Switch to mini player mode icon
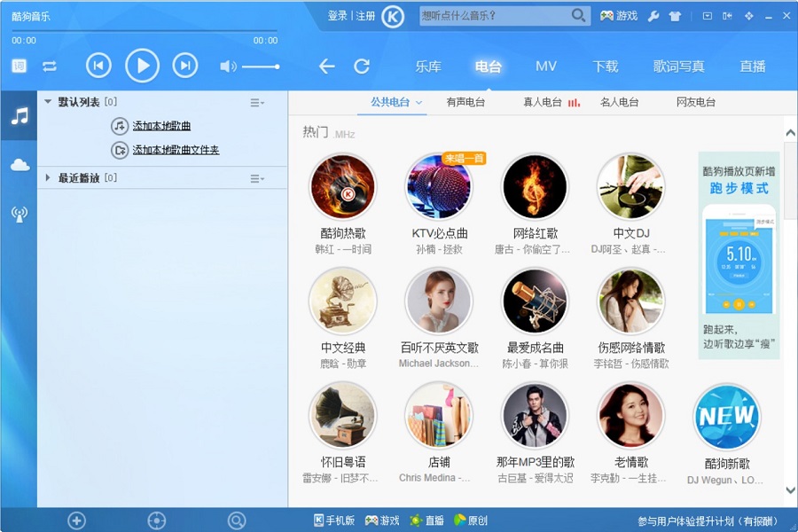Screen dimensions: 798x532 click(x=727, y=16)
